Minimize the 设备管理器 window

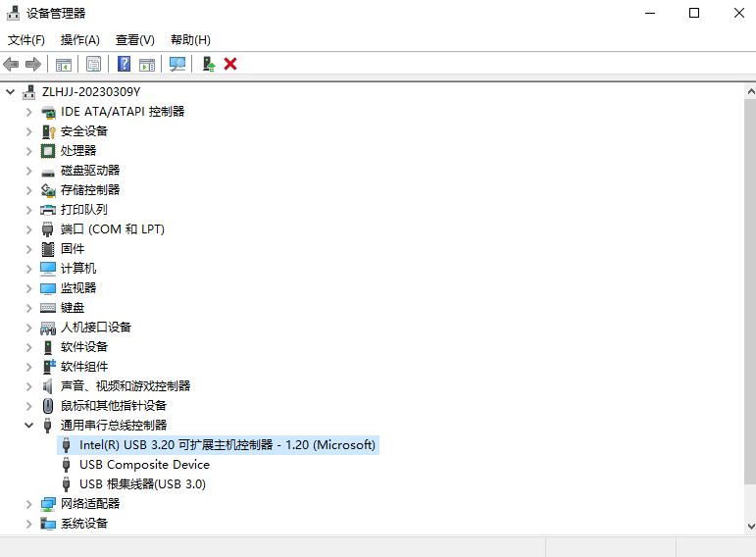click(x=650, y=13)
